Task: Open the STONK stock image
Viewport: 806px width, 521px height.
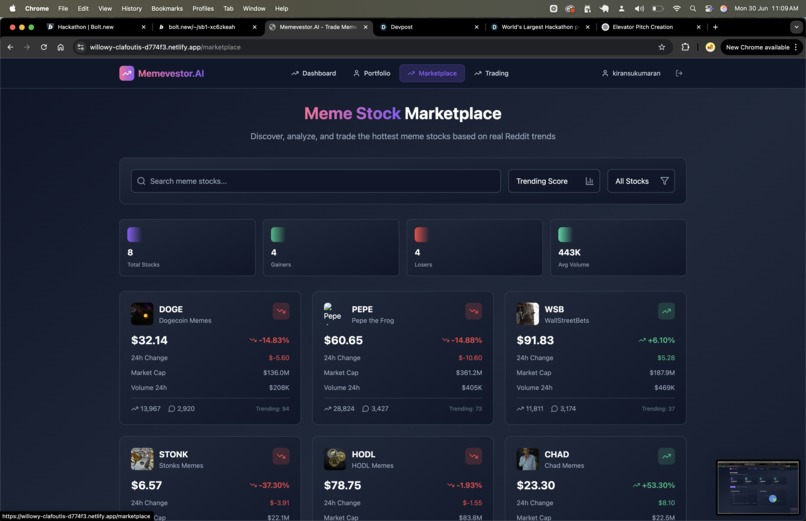Action: click(x=142, y=459)
